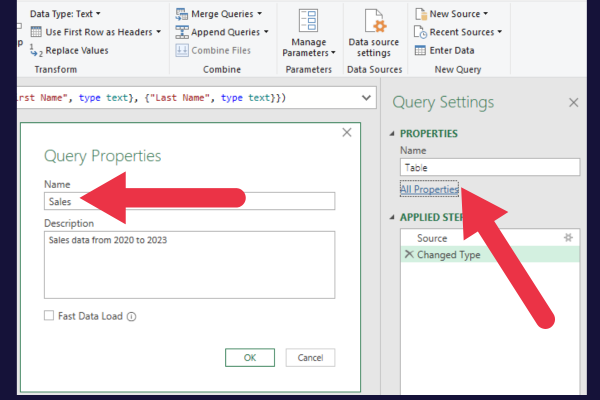600x400 pixels.
Task: Open the New Source dropdown arrow
Action: tap(486, 14)
